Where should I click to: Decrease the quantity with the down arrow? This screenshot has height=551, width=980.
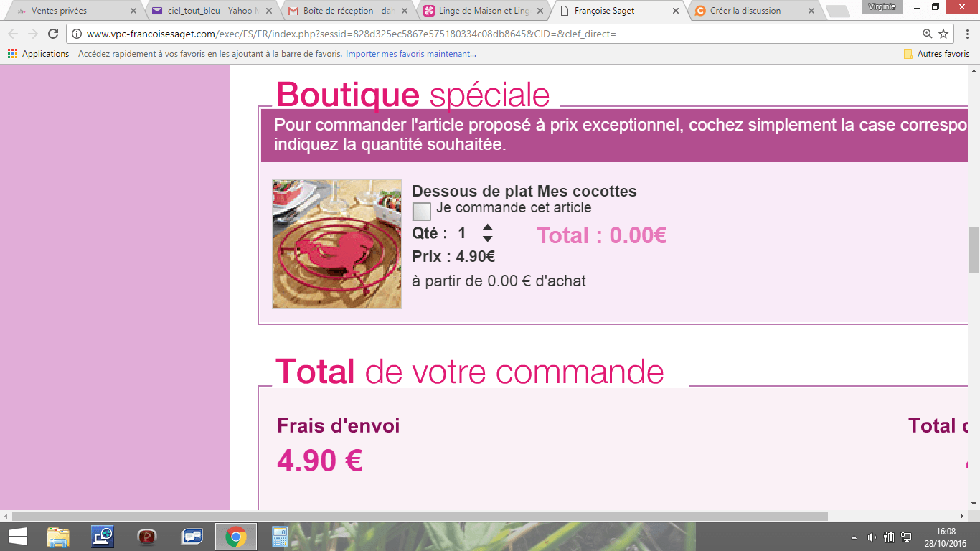click(x=487, y=239)
